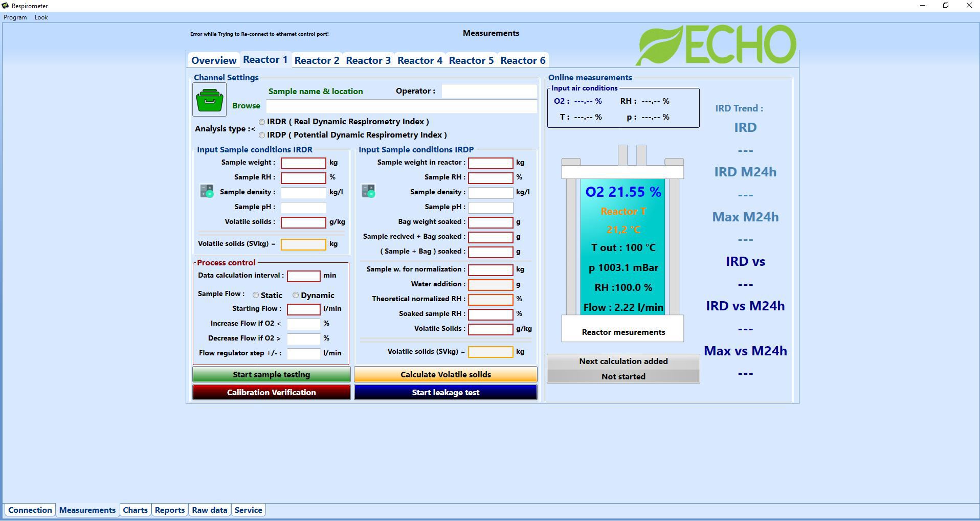The height and width of the screenshot is (521, 980).
Task: Click the IRDP sample density calculator icon
Action: [x=368, y=191]
